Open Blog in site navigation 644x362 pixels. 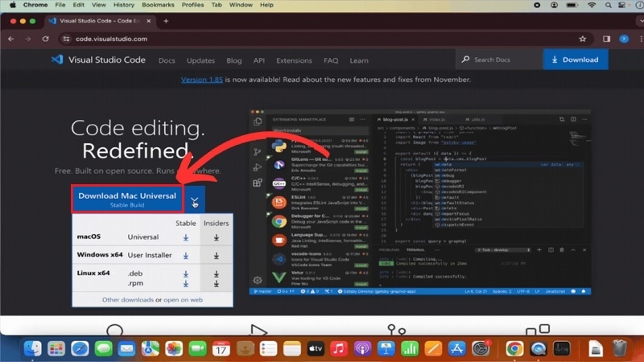(234, 60)
